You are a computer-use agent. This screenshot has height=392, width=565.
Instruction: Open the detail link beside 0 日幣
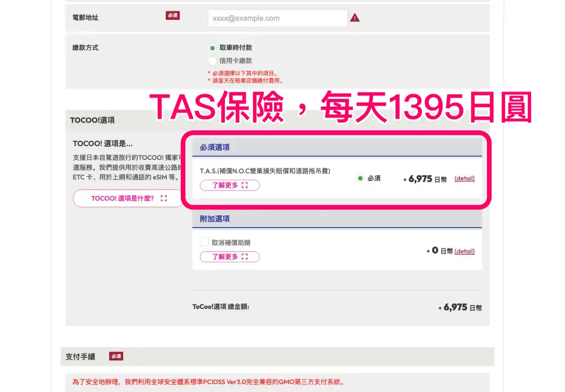pyautogui.click(x=464, y=251)
